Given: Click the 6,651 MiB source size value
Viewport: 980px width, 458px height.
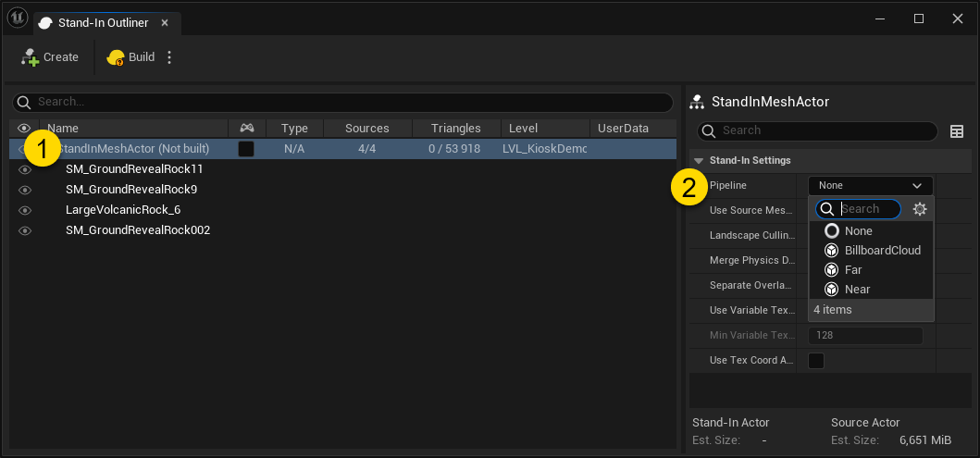Looking at the screenshot, I should pyautogui.click(x=925, y=440).
